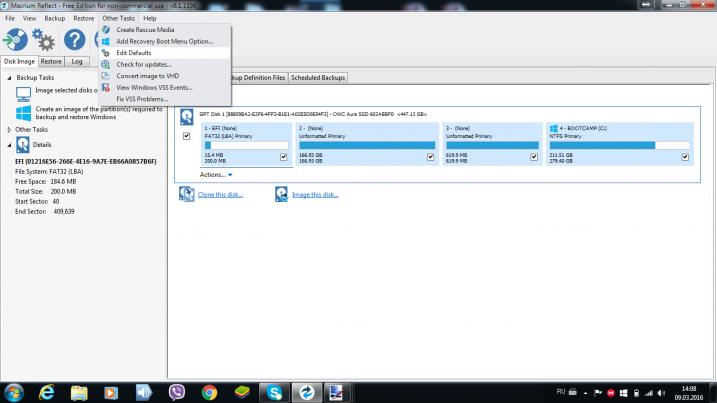This screenshot has width=717, height=403.
Task: Open the Backup Definition Files tab
Action: click(259, 78)
